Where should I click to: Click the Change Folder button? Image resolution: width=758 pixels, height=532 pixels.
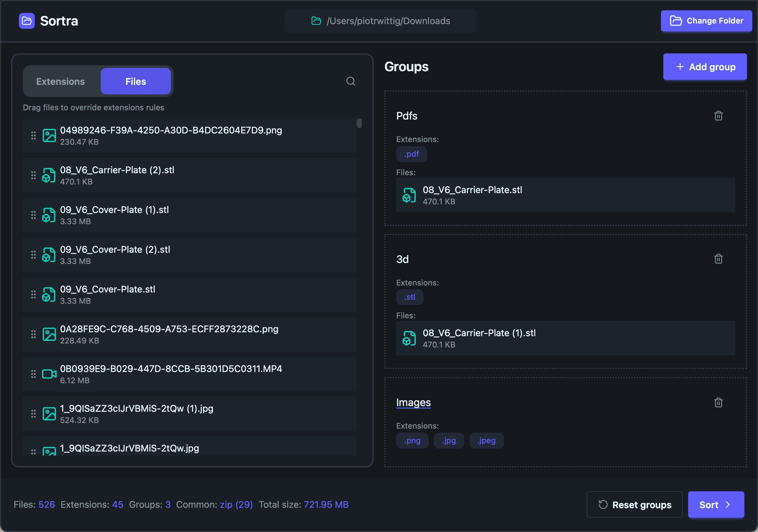[x=706, y=21]
